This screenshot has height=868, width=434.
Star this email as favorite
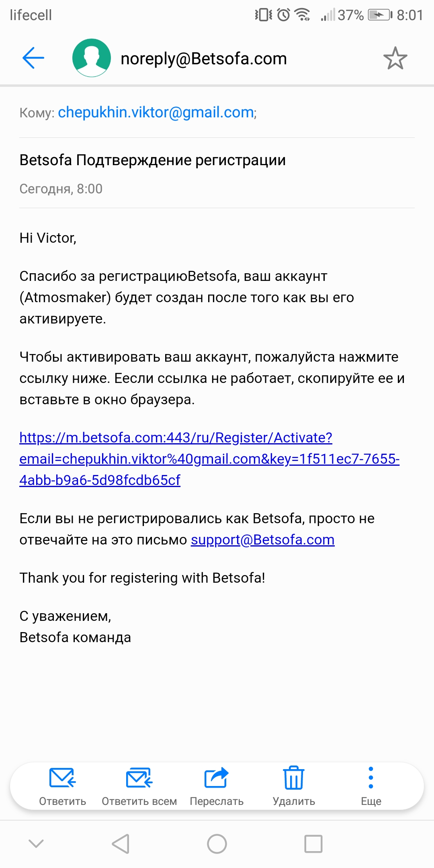click(395, 58)
